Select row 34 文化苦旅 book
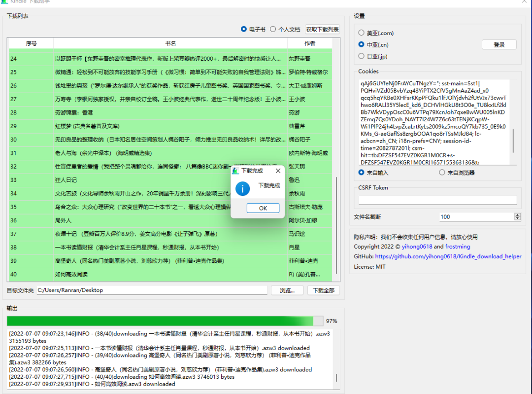 [170, 193]
